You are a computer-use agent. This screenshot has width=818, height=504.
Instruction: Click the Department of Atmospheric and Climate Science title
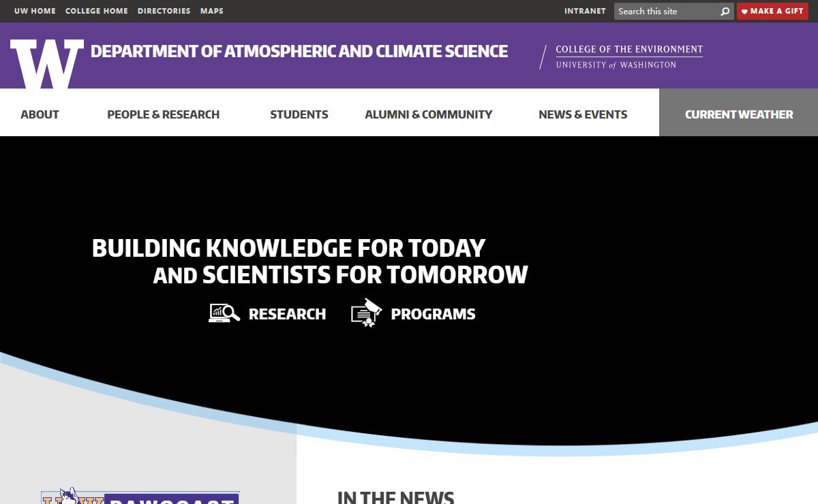pos(299,51)
